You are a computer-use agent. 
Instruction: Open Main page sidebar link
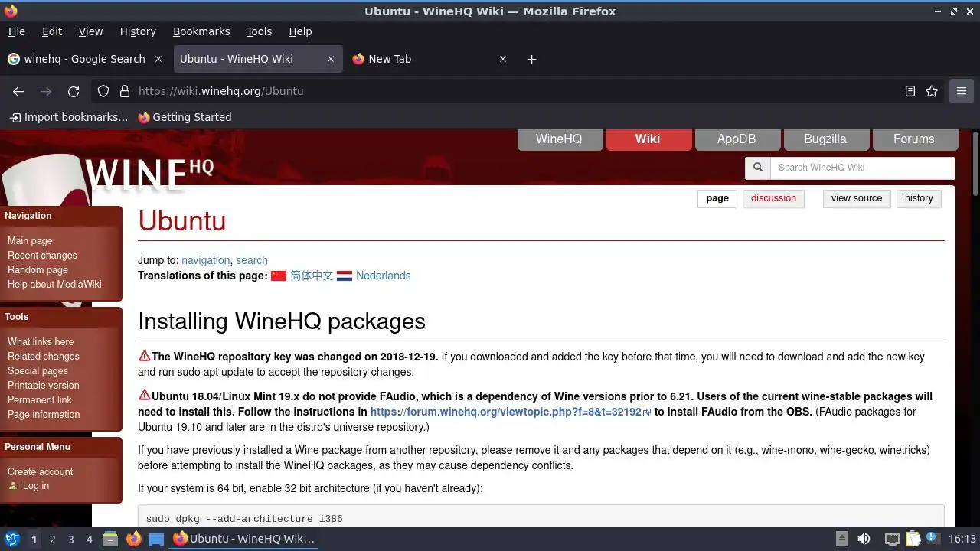[30, 241]
